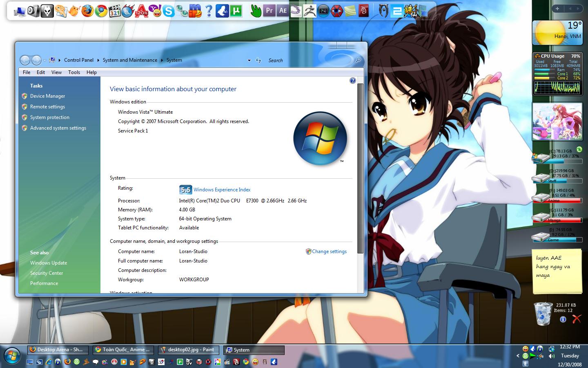
Task: Click the volume speaker tray icon
Action: click(x=551, y=356)
